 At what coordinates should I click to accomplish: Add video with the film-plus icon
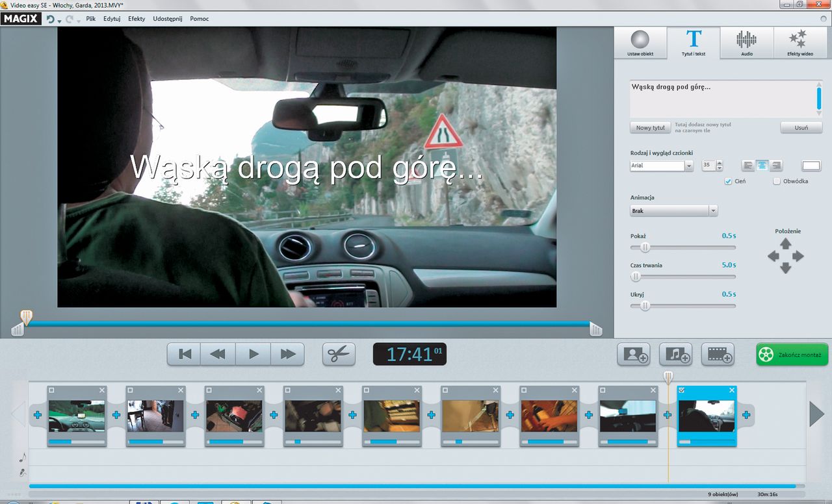click(718, 355)
